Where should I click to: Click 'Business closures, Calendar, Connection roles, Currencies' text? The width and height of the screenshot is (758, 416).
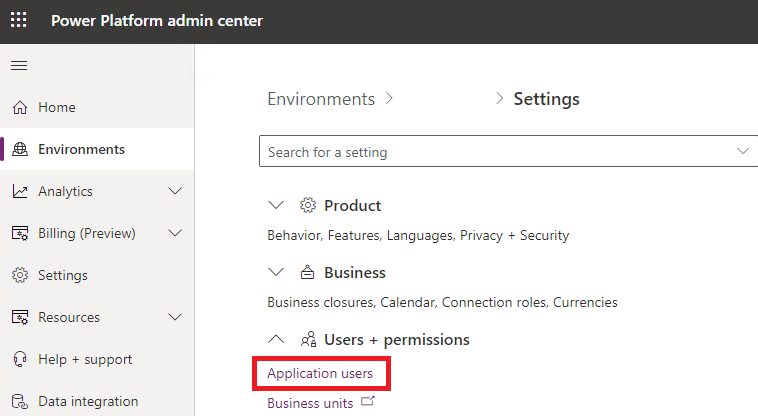pos(442,302)
